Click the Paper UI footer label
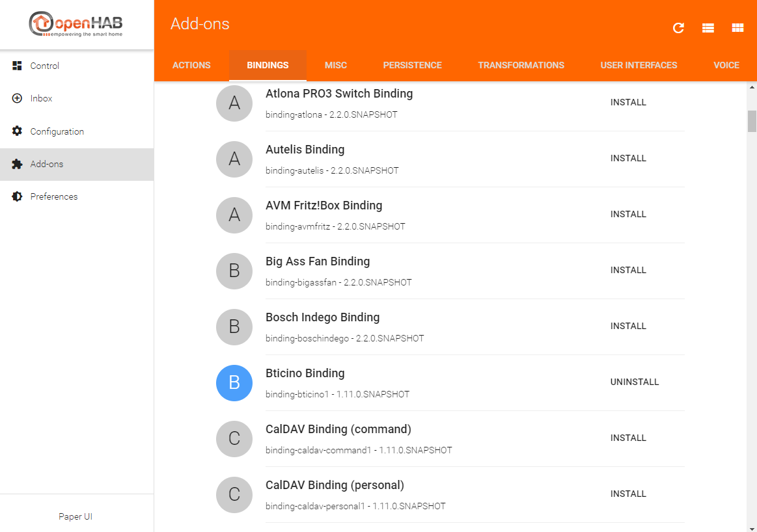The width and height of the screenshot is (757, 532). pyautogui.click(x=76, y=516)
